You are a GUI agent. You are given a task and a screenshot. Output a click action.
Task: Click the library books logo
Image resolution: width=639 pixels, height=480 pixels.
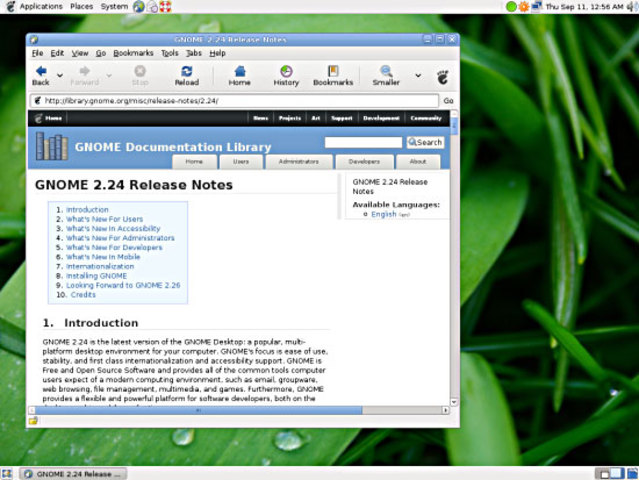[51, 146]
